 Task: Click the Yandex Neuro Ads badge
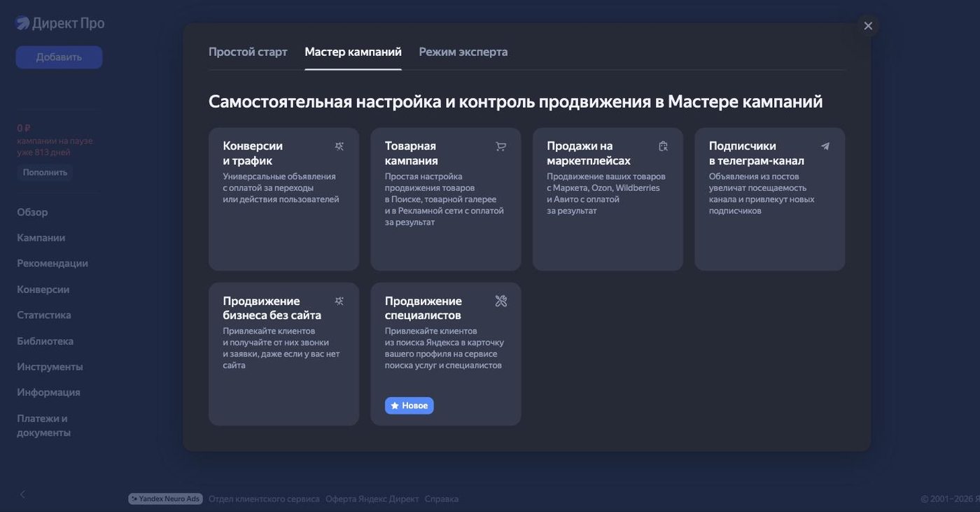tap(165, 499)
